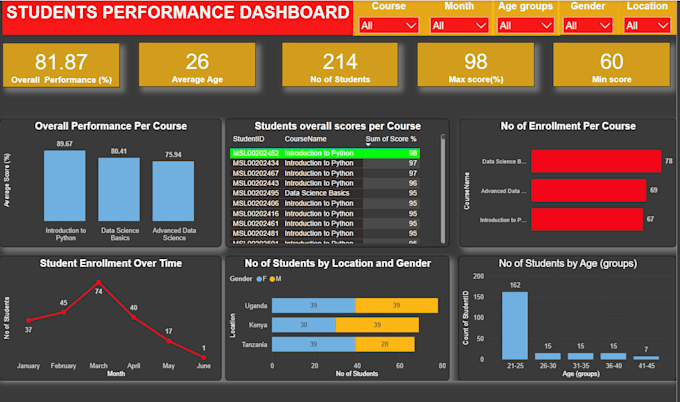Select Data Science B... enrollment bar (78)
The height and width of the screenshot is (402, 680).
(596, 161)
